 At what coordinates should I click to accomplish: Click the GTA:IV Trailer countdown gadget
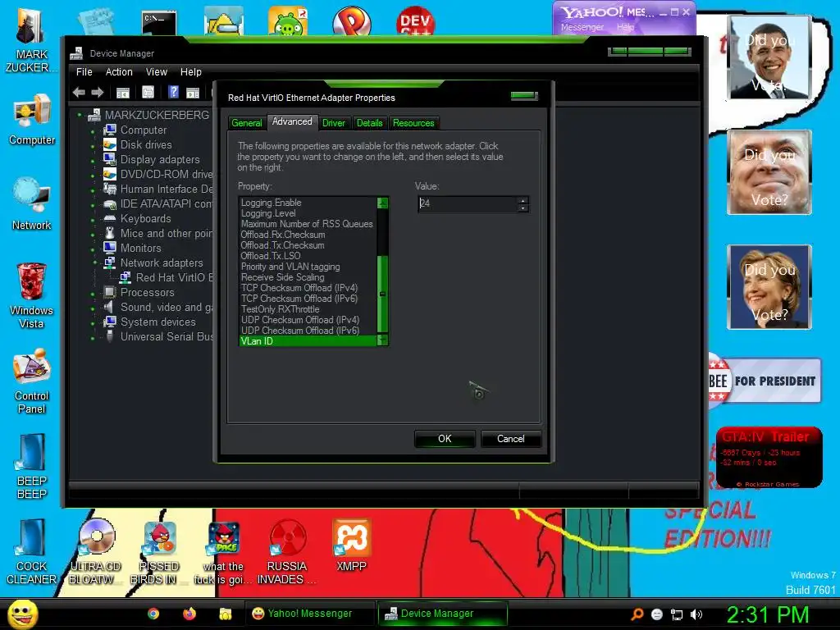pos(769,457)
